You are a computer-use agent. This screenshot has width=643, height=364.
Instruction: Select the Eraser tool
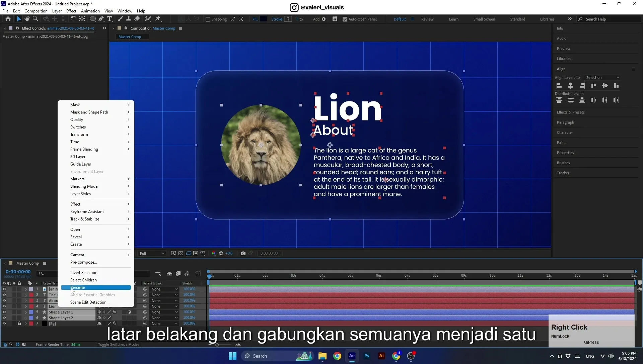click(137, 19)
